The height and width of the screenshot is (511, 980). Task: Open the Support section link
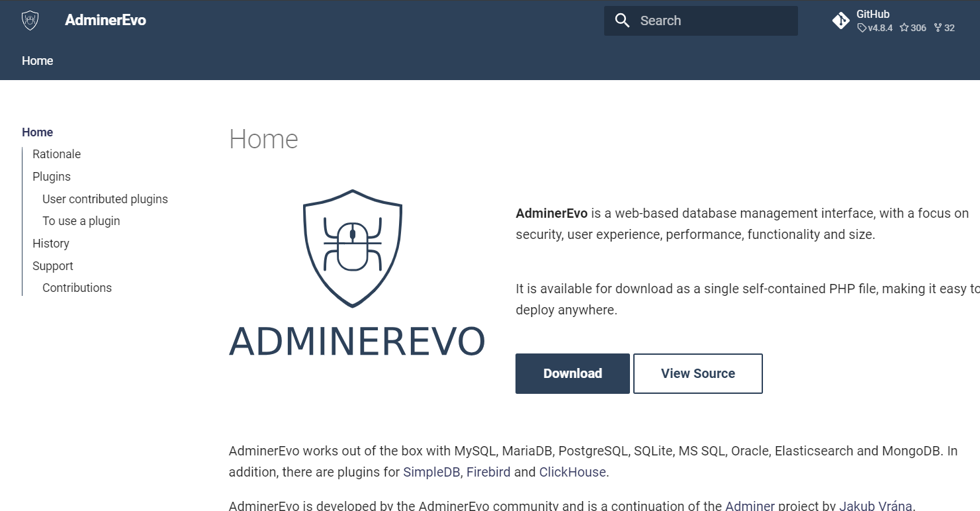click(53, 266)
